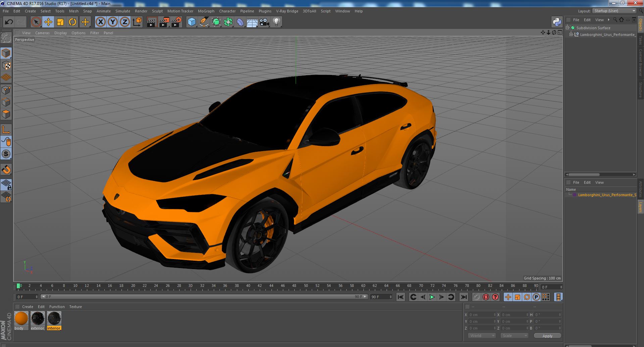
Task: Open the V-Ray Bridge menu
Action: [287, 11]
